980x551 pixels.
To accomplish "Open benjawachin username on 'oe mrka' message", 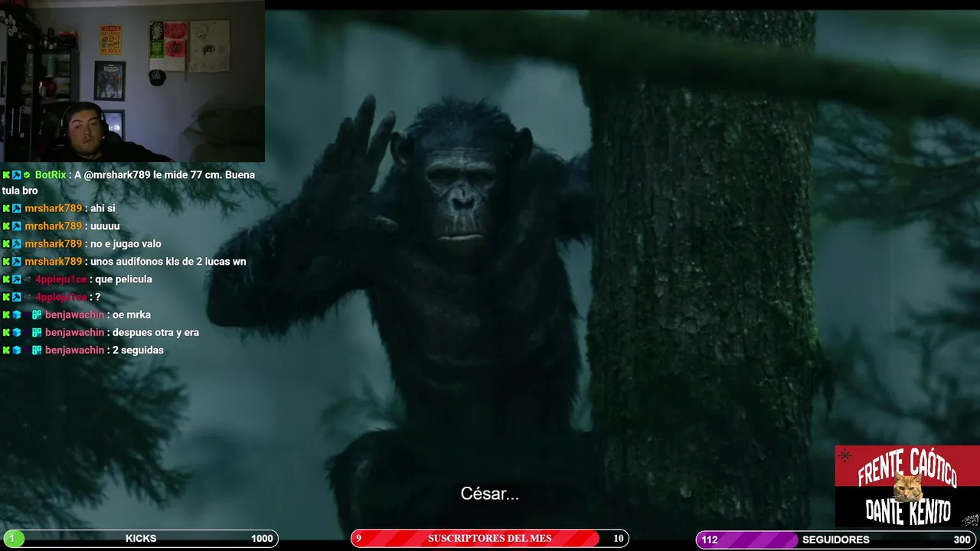I will [x=74, y=315].
